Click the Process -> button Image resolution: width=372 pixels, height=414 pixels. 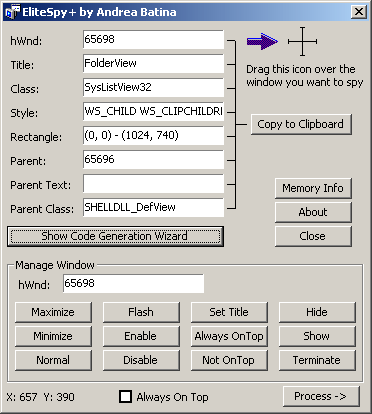tap(321, 396)
